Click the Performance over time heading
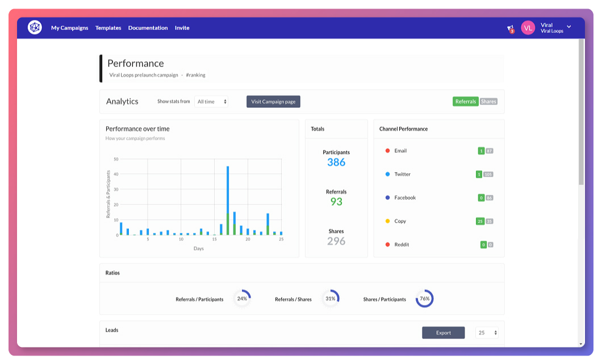Viewport: 602px width, 364px height. [137, 129]
